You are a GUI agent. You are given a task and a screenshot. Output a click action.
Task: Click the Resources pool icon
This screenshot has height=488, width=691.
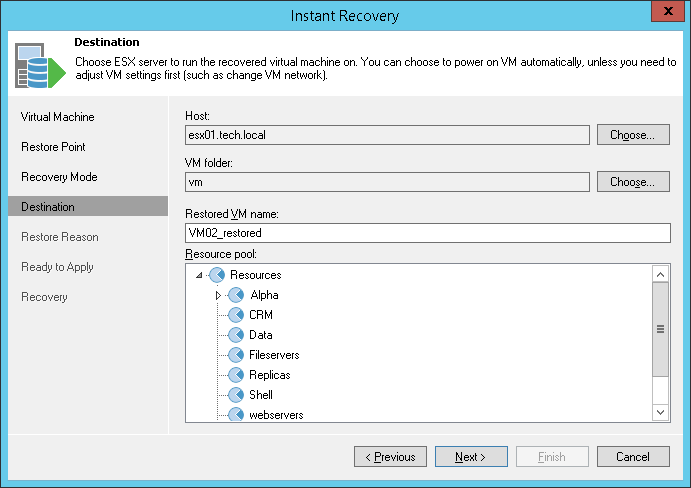coord(216,275)
